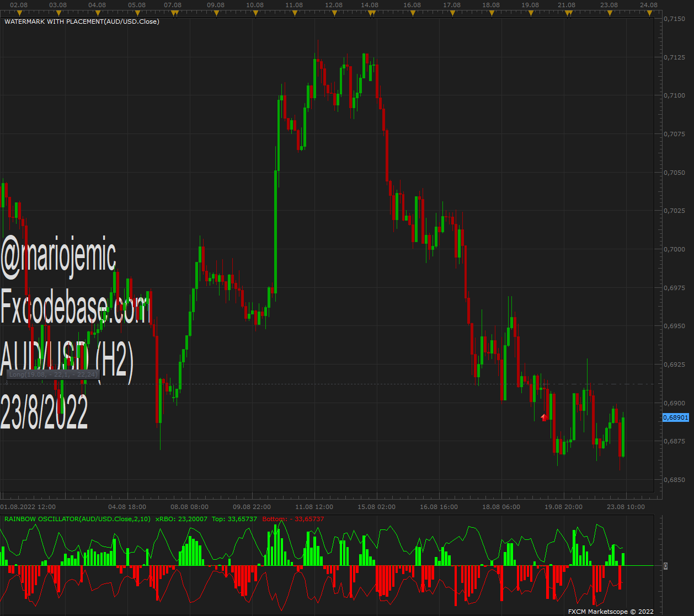Image resolution: width=694 pixels, height=616 pixels.
Task: Click the oscillator zero-level marker on right axis
Action: (x=666, y=566)
